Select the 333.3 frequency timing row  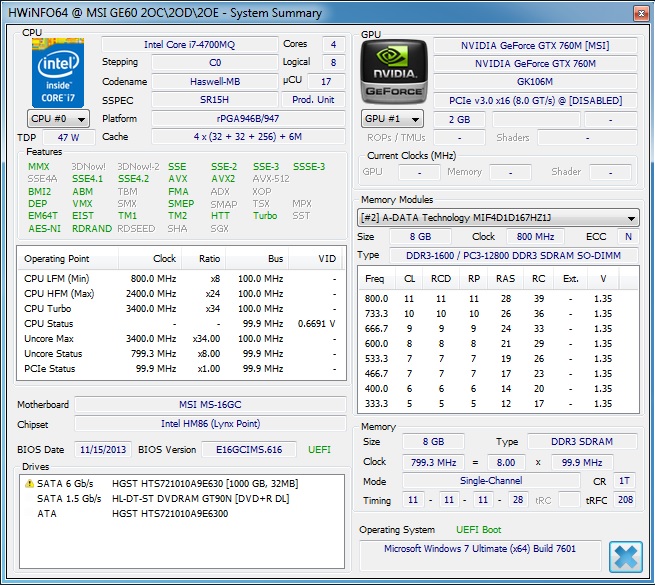click(498, 404)
